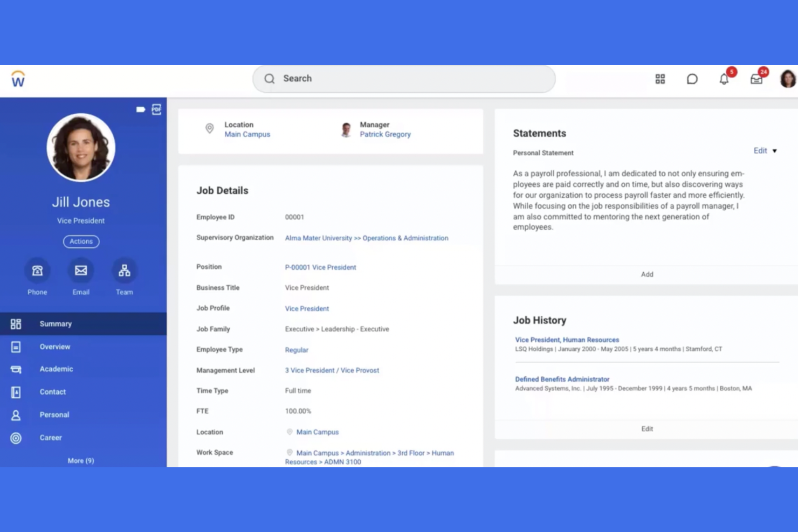Open Vice President, Human Resources job history entry
This screenshot has width=798, height=532.
[x=567, y=340]
